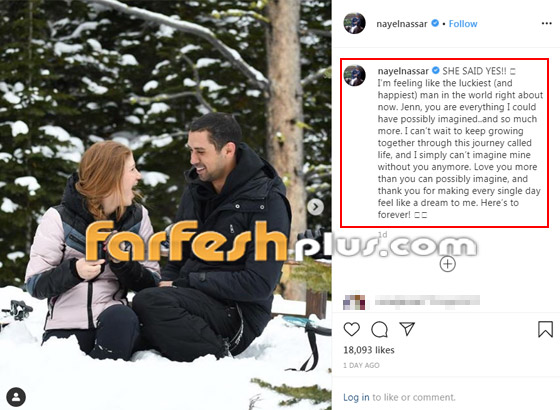This screenshot has width=560, height=410.
Task: Open the three-dot more options menu
Action: [x=546, y=24]
